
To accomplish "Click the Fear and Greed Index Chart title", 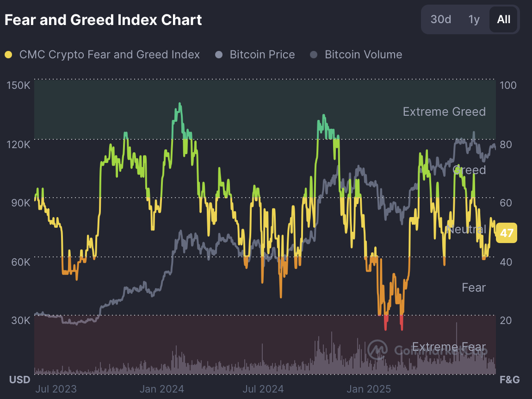I will tap(103, 20).
